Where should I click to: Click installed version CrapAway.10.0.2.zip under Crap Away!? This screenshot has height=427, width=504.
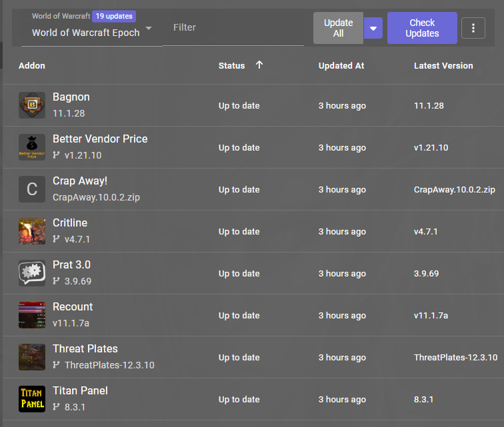96,197
